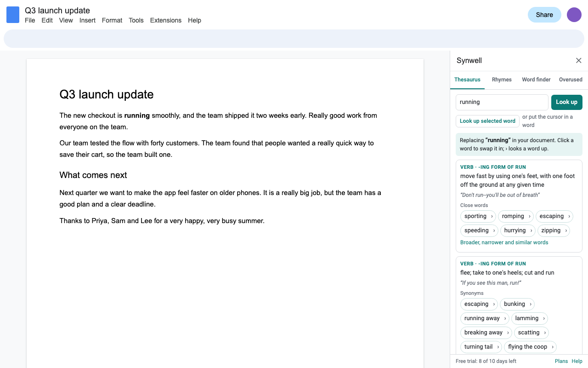
Task: Click the chevron beside 'romping'
Action: click(529, 216)
